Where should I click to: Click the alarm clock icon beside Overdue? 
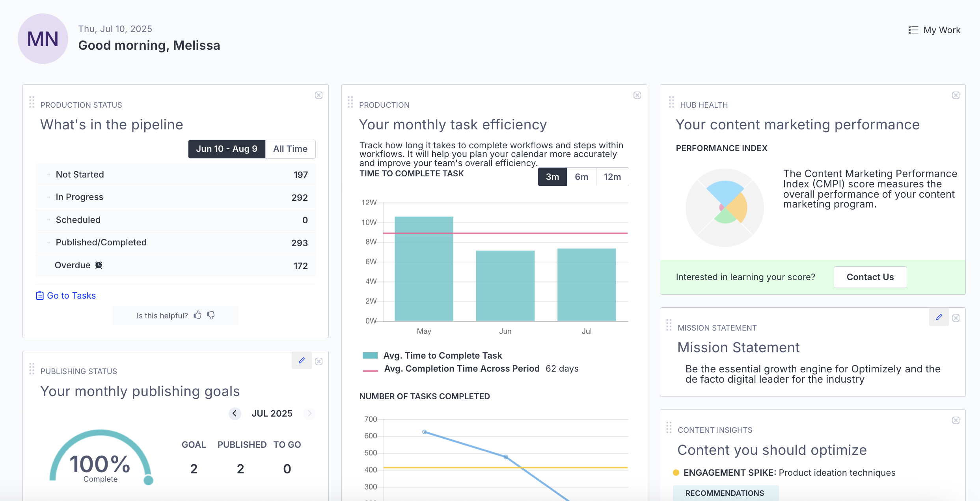(x=98, y=265)
